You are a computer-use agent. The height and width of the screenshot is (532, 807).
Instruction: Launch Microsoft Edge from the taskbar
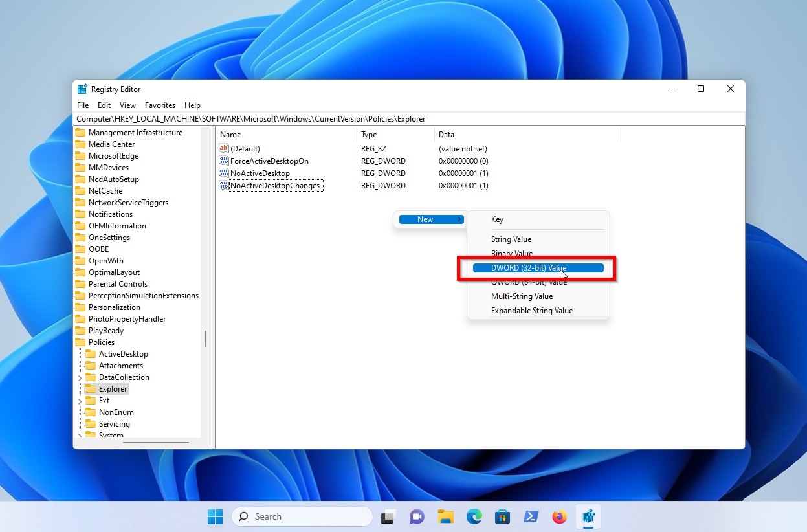[x=474, y=516]
